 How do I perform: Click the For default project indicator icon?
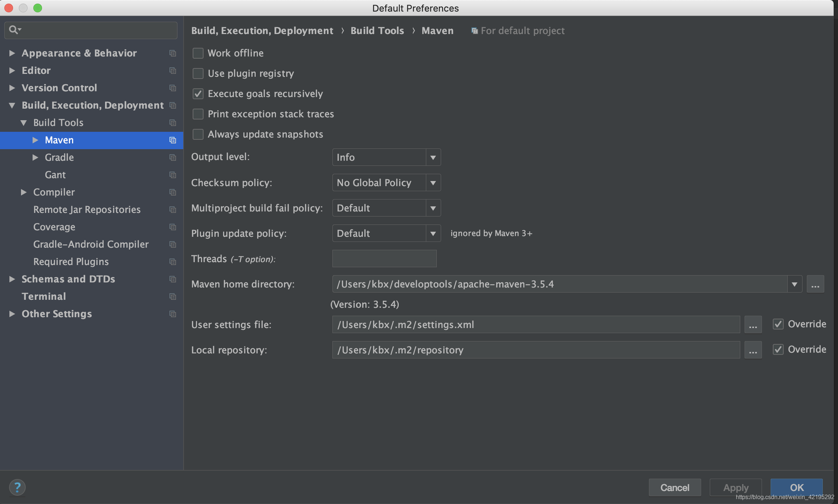[474, 31]
